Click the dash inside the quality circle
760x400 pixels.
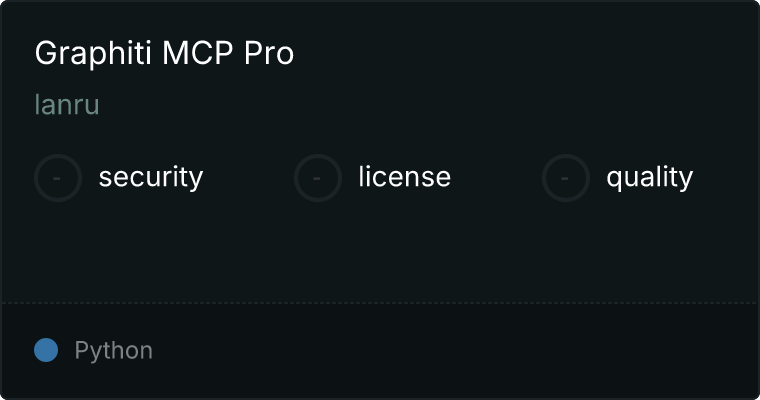point(565,178)
